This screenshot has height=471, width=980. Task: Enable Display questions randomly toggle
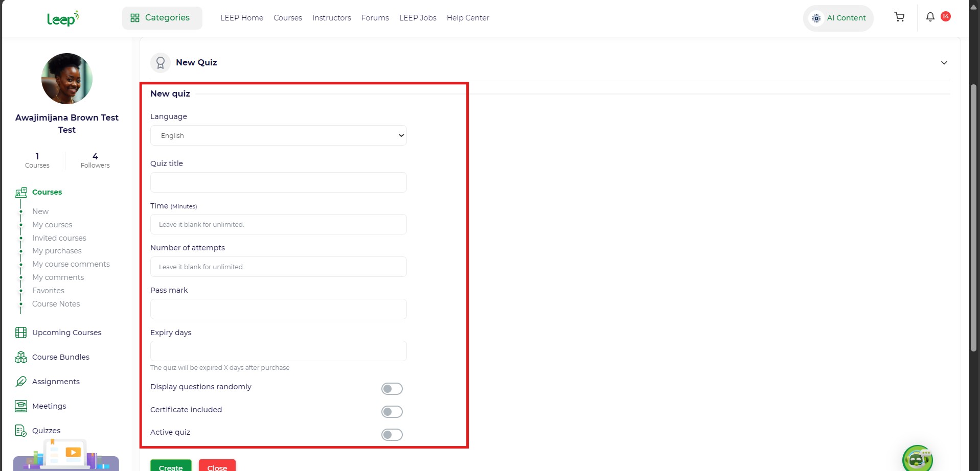pyautogui.click(x=392, y=389)
